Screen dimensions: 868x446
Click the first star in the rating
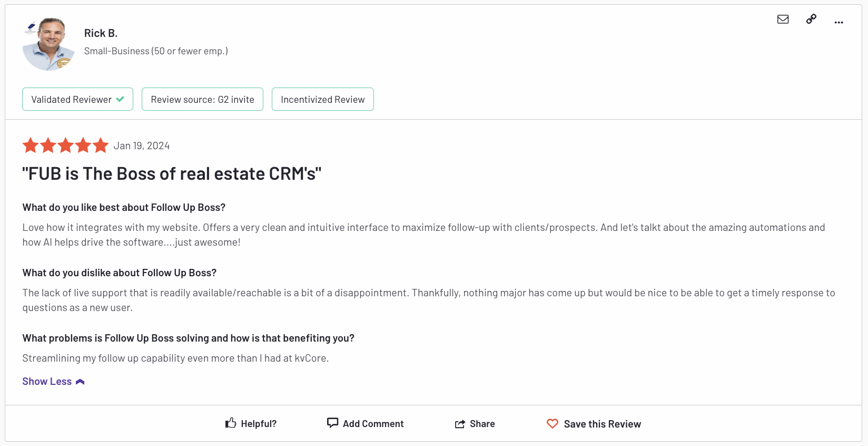[x=31, y=146]
